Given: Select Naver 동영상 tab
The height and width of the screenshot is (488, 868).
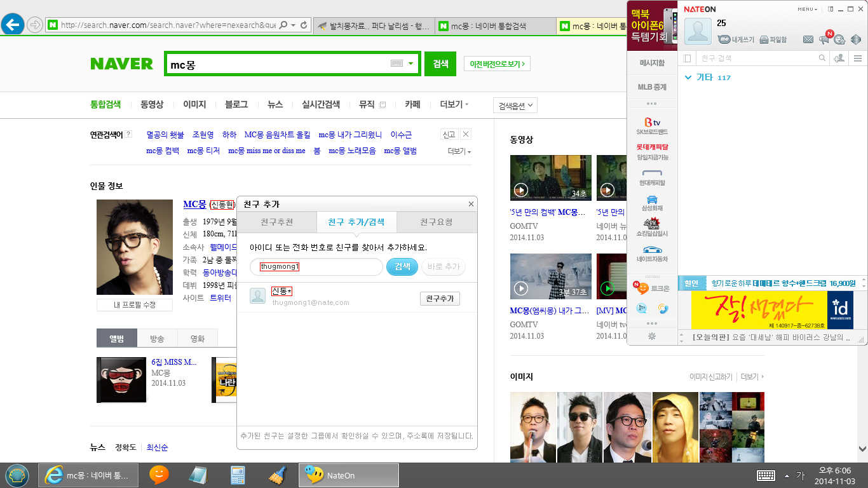Looking at the screenshot, I should [152, 104].
